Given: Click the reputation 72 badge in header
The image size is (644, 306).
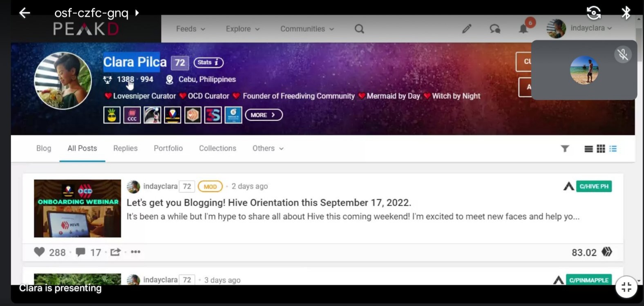Looking at the screenshot, I should (180, 63).
